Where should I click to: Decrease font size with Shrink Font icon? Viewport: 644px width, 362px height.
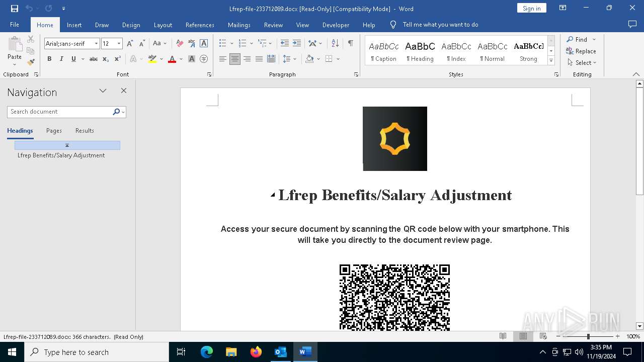(x=142, y=44)
